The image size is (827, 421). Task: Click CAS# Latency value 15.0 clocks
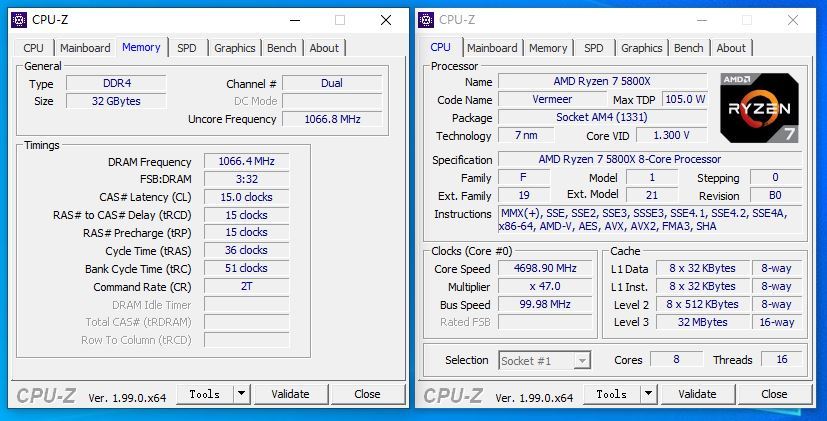pos(246,197)
